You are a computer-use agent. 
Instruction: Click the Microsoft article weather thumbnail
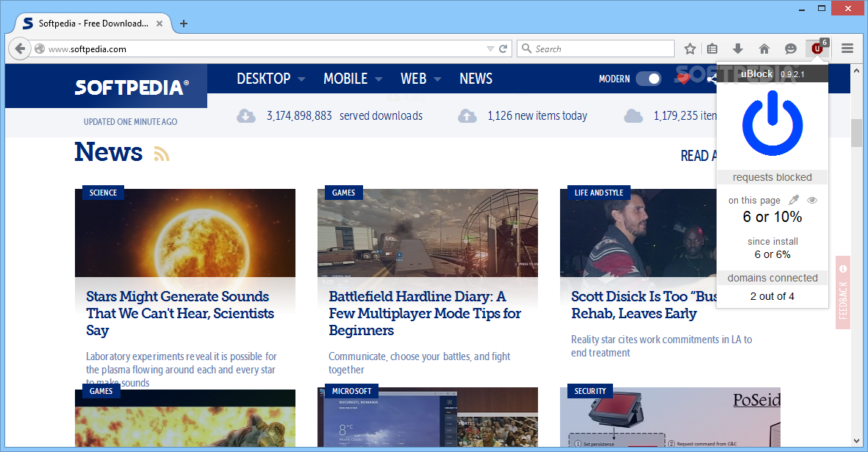(x=427, y=417)
